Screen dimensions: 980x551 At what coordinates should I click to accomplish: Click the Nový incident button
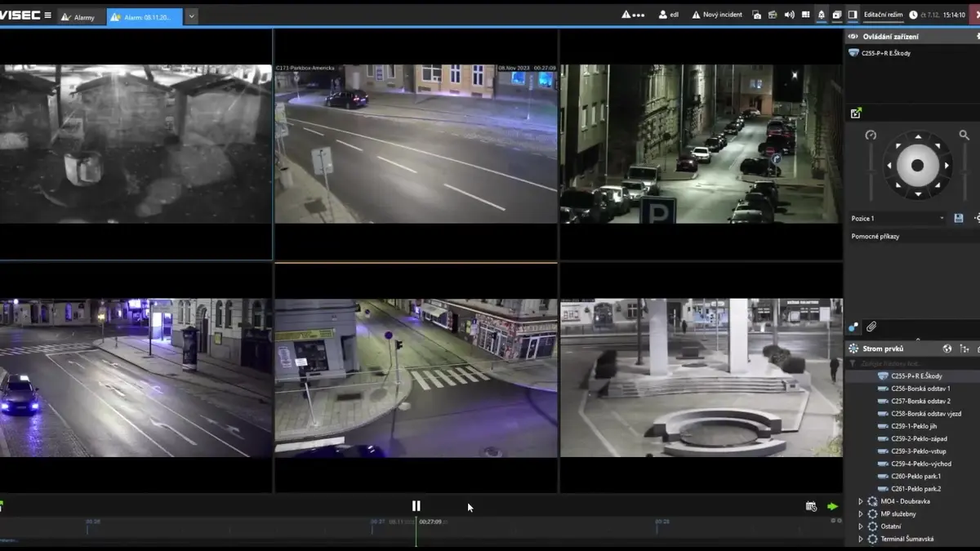coord(717,15)
